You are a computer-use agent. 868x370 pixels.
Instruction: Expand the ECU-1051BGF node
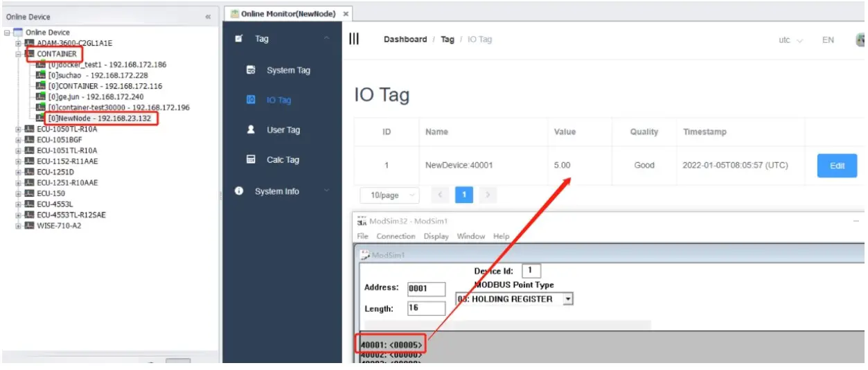coord(18,139)
